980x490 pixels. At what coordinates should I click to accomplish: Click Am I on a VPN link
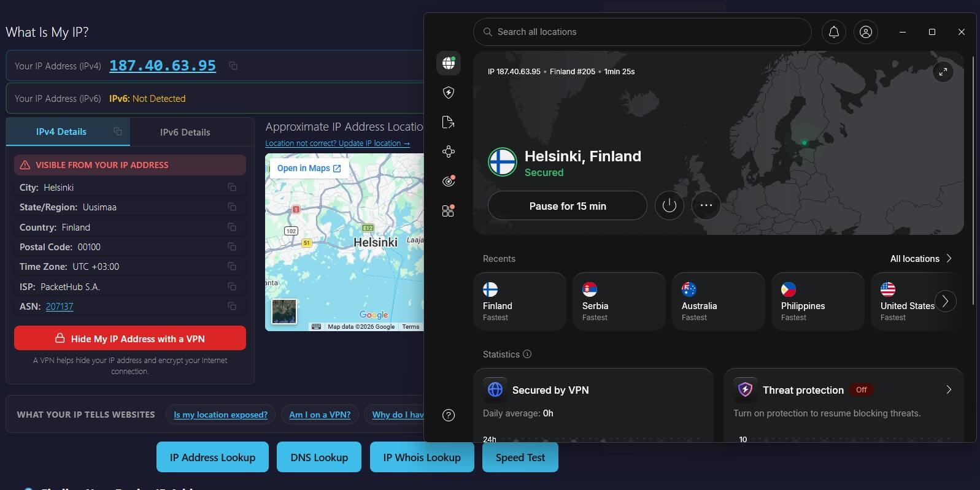pyautogui.click(x=320, y=415)
